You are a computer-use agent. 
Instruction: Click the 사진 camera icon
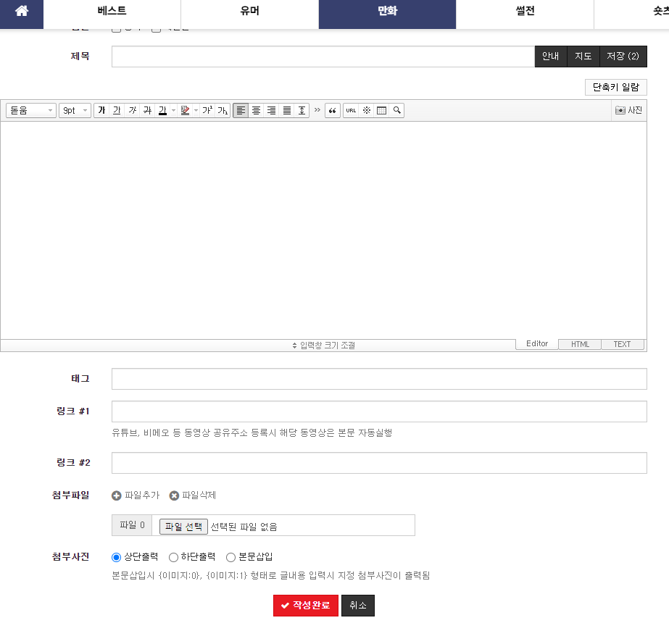click(x=628, y=110)
